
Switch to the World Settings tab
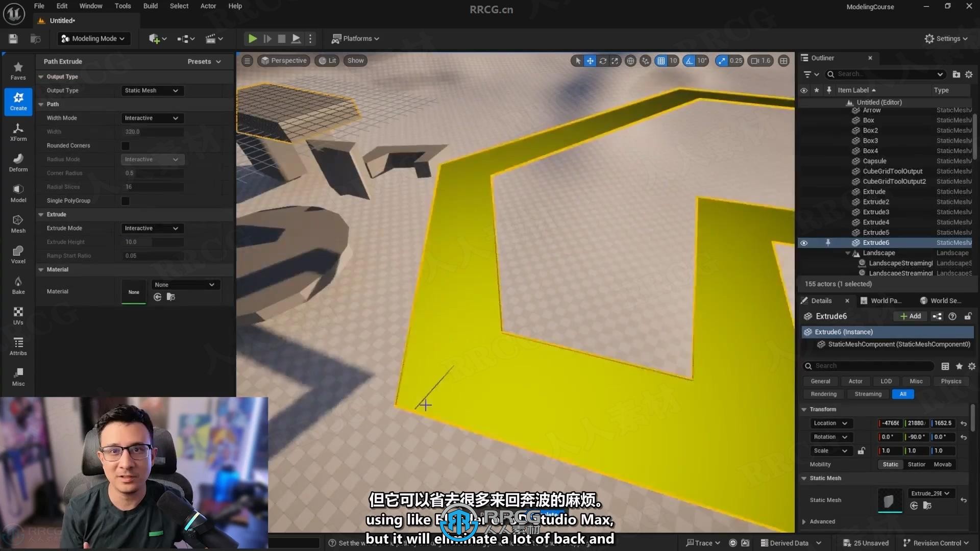(941, 300)
